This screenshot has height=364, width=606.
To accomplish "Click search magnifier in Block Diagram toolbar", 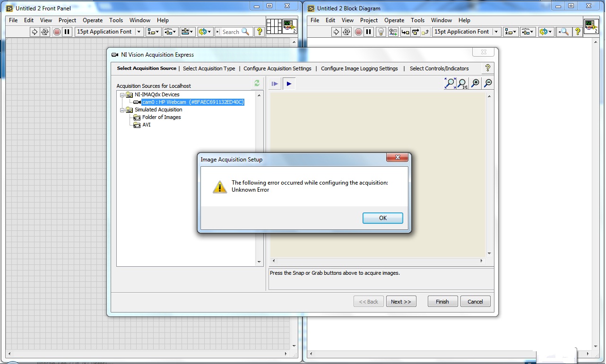I will (x=563, y=32).
